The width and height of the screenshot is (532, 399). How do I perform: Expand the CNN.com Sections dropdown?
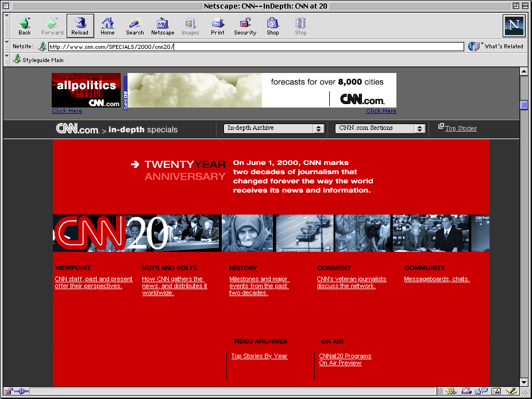(380, 129)
